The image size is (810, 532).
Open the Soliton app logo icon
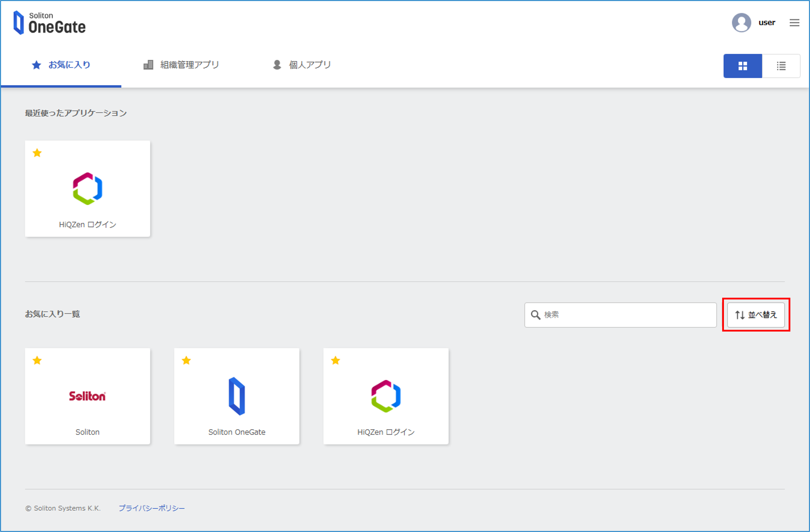(88, 396)
